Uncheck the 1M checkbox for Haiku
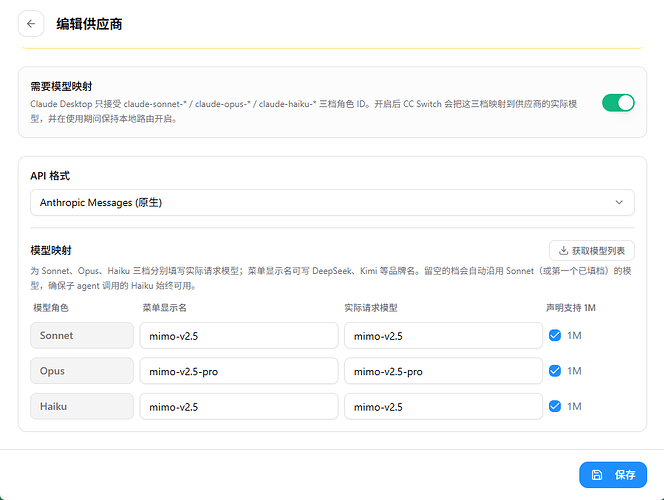 pos(555,406)
